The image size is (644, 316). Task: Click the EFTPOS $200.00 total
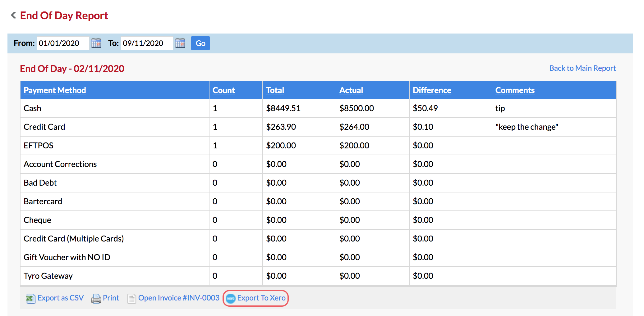tap(281, 146)
